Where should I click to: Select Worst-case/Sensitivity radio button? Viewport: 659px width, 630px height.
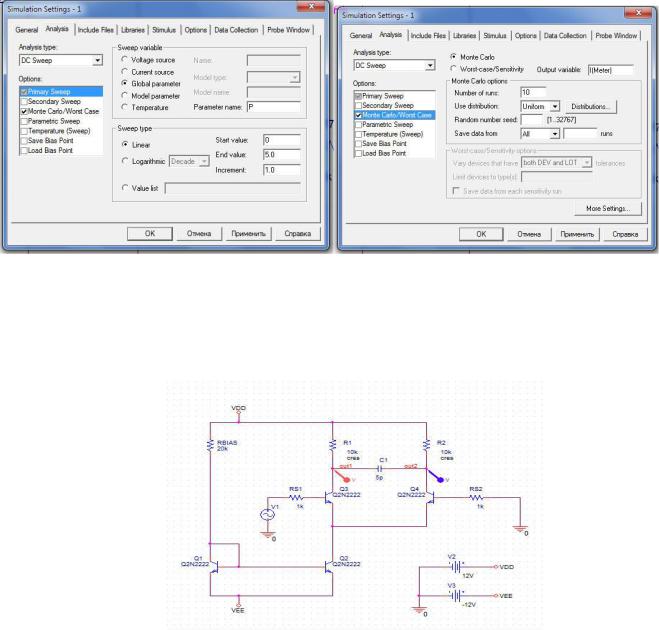[453, 69]
